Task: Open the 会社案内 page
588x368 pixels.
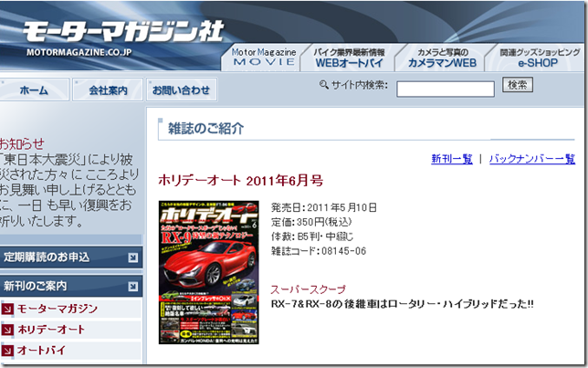Action: (x=108, y=90)
